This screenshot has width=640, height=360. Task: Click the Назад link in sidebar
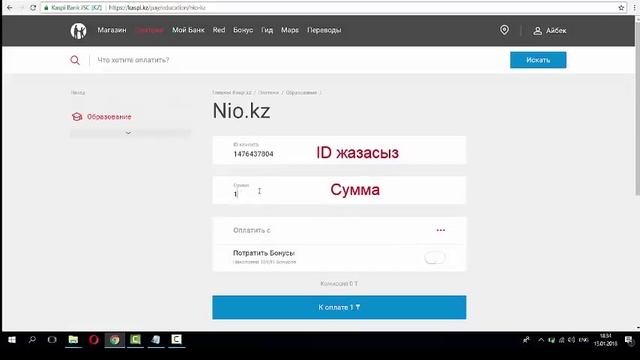pyautogui.click(x=78, y=93)
